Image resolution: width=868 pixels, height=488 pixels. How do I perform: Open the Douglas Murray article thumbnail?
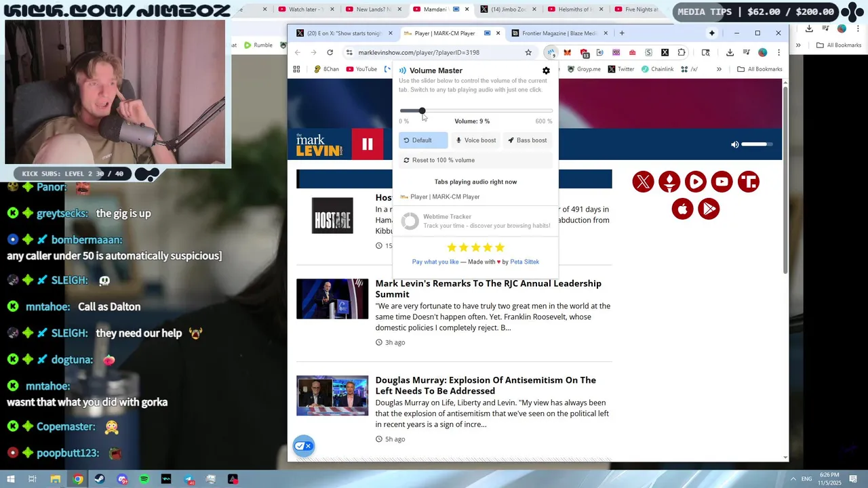pos(332,396)
